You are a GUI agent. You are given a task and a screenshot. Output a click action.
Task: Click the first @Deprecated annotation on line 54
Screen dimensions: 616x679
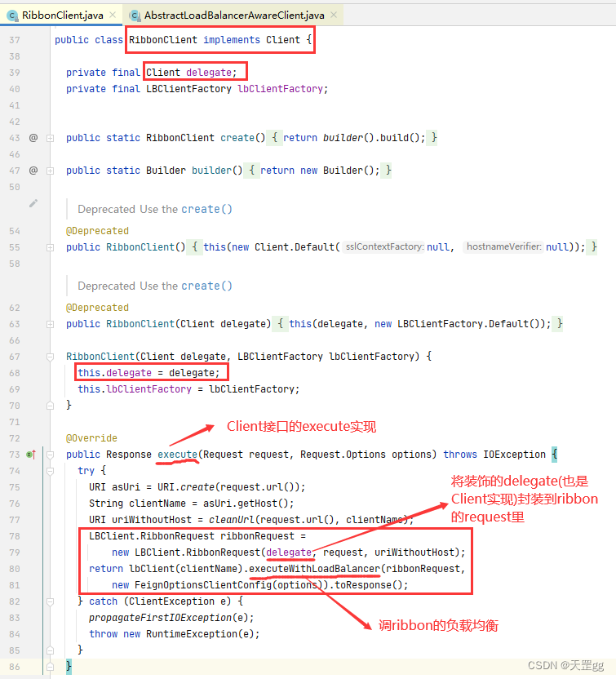pos(97,231)
